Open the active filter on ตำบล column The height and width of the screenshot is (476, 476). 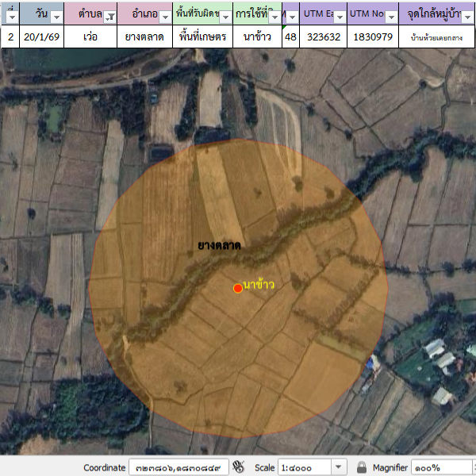click(x=110, y=17)
